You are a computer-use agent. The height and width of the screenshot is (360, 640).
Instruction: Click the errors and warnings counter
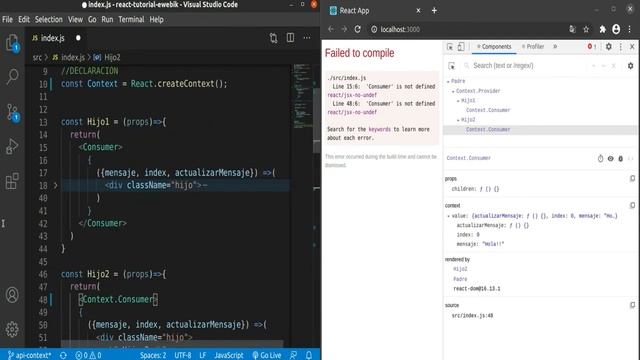(88, 355)
